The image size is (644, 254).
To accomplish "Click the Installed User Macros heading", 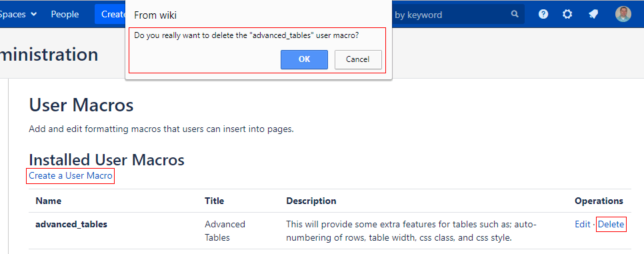I will pyautogui.click(x=107, y=159).
